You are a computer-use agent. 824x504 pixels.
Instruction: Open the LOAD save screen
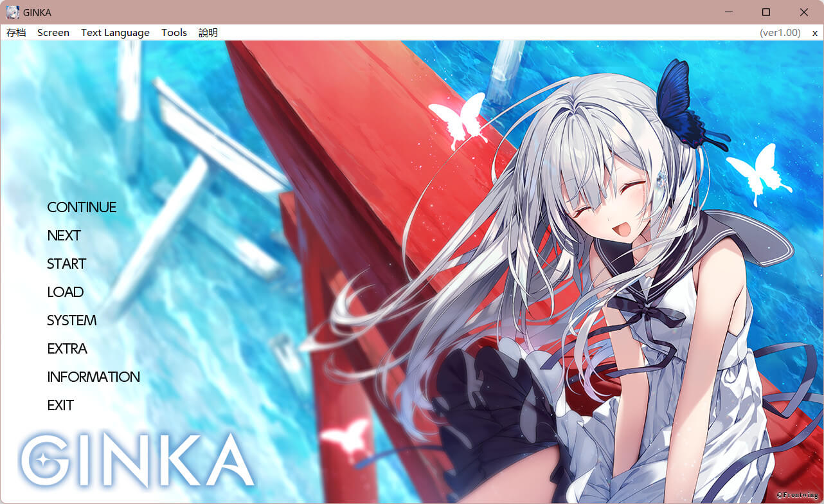click(x=66, y=292)
